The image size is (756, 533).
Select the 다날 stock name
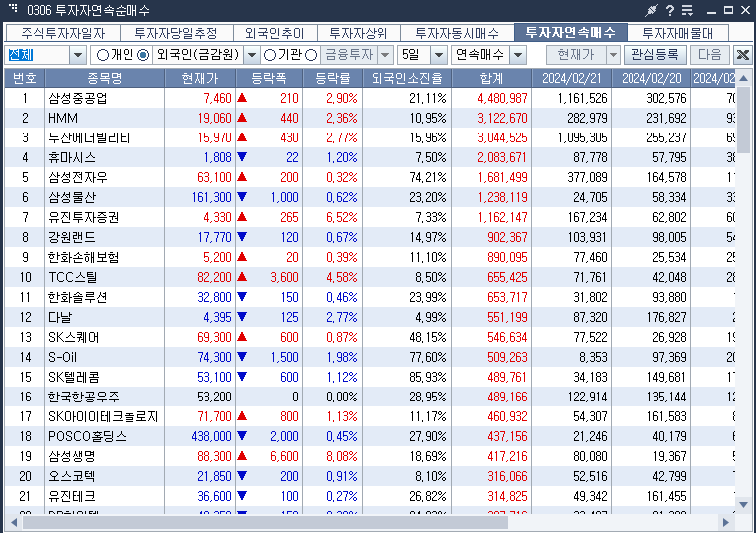click(60, 317)
